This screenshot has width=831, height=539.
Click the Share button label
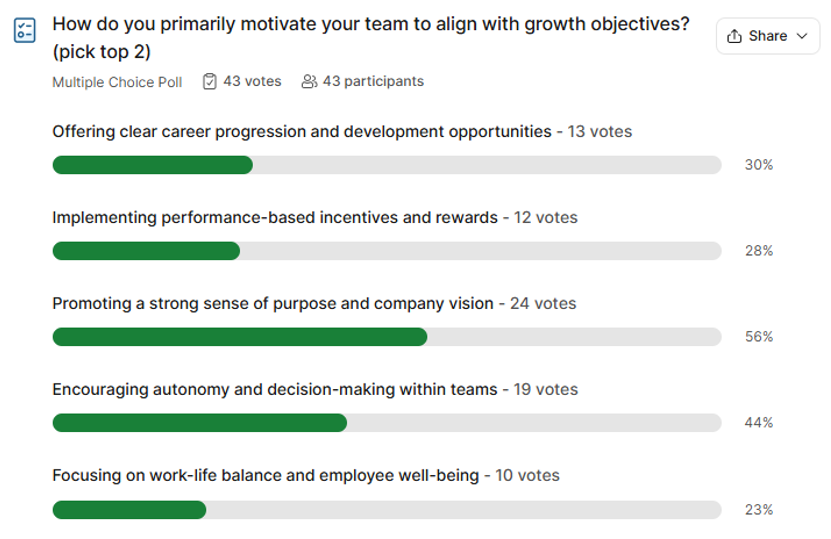(767, 36)
